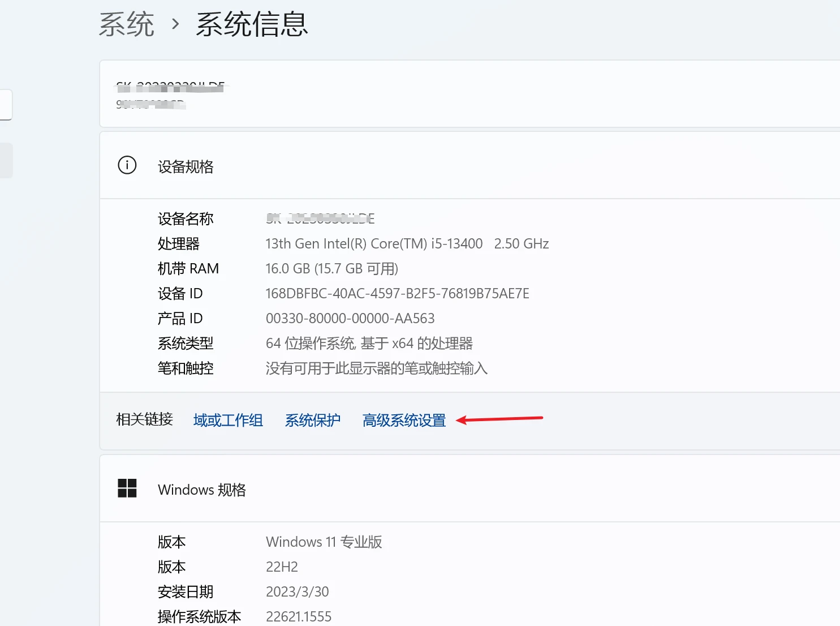Click the Windows 11 专业版 edition value
Viewport: 840px width, 626px height.
324,542
